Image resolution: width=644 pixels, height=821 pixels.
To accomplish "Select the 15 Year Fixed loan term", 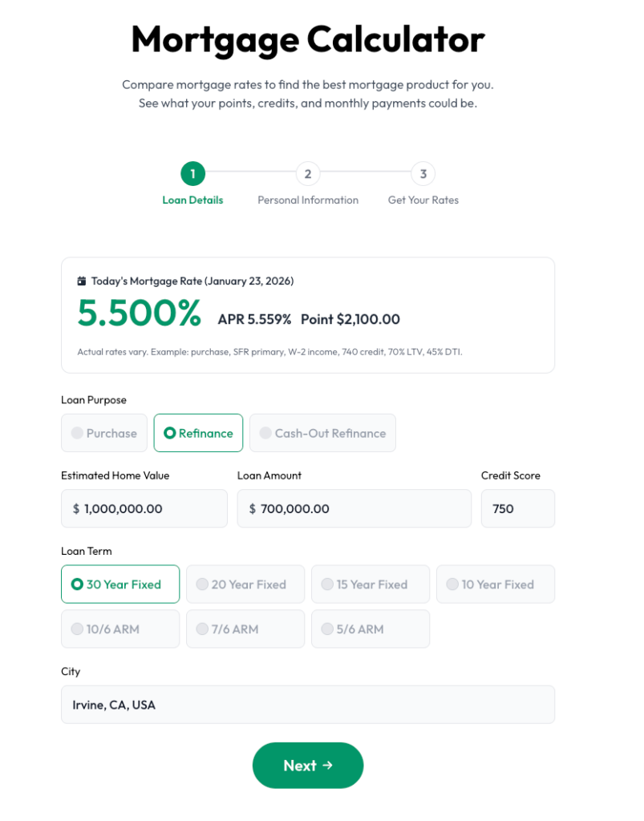I will click(370, 584).
